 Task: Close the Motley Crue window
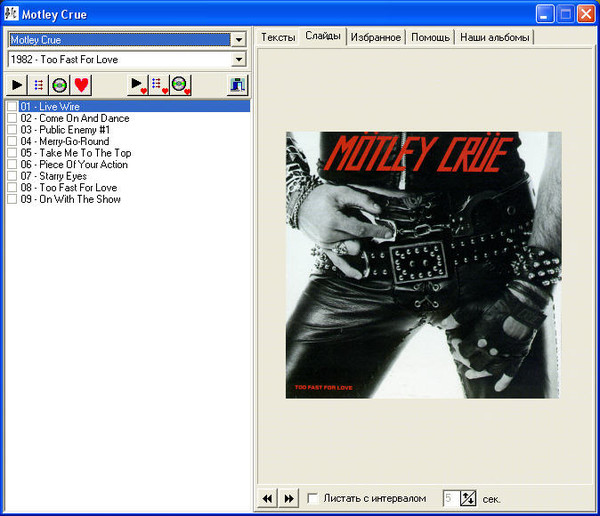[586, 14]
